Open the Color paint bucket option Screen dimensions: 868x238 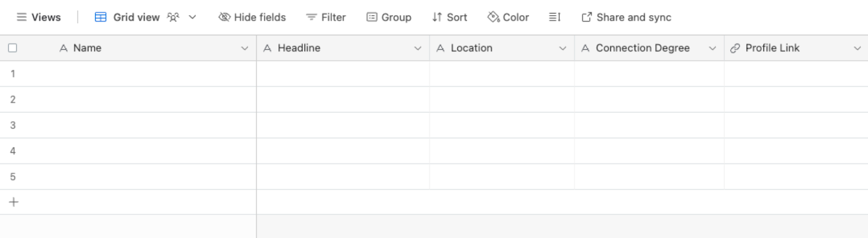point(493,17)
